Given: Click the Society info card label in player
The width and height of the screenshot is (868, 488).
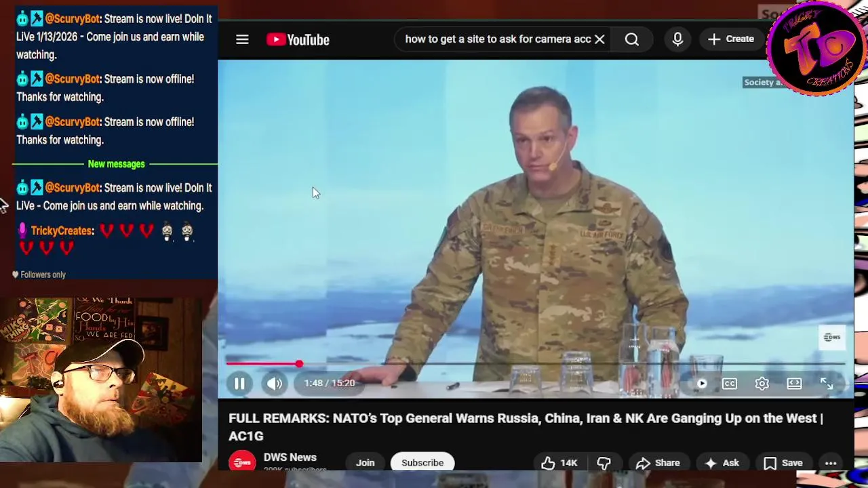Looking at the screenshot, I should (x=764, y=83).
